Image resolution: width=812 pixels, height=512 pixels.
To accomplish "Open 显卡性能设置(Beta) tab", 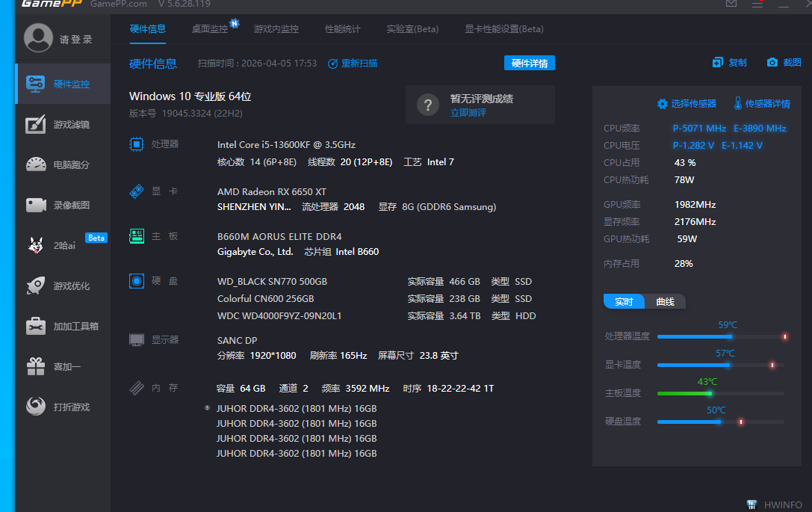I will pyautogui.click(x=504, y=29).
